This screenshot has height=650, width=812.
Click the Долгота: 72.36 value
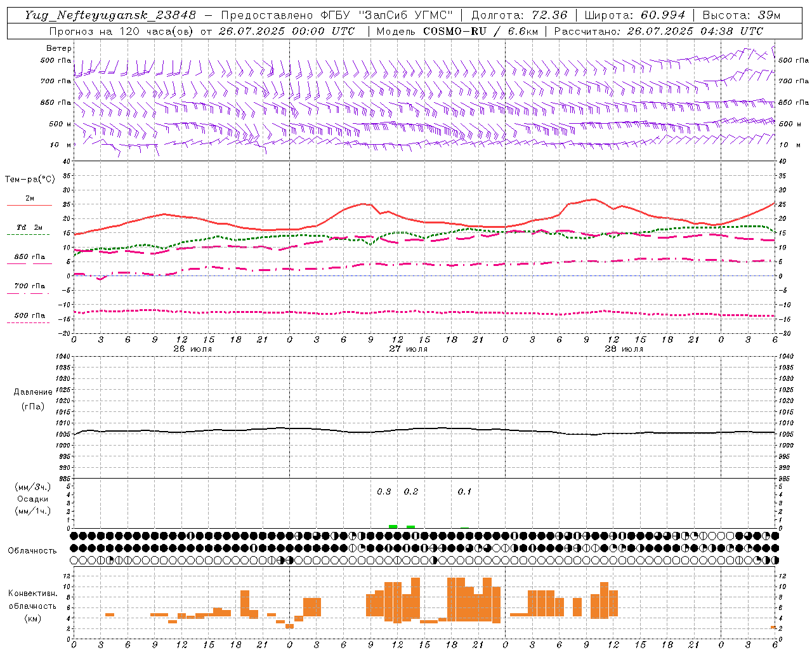coord(520,15)
